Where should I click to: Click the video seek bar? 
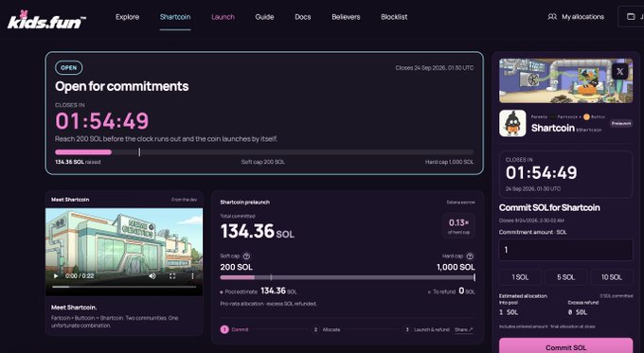(124, 287)
